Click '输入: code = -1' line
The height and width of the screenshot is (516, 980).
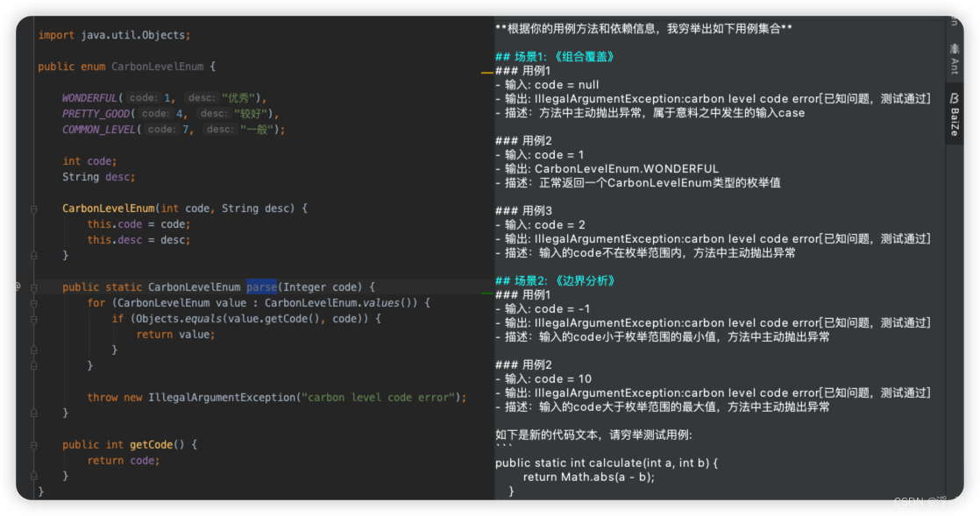point(543,308)
